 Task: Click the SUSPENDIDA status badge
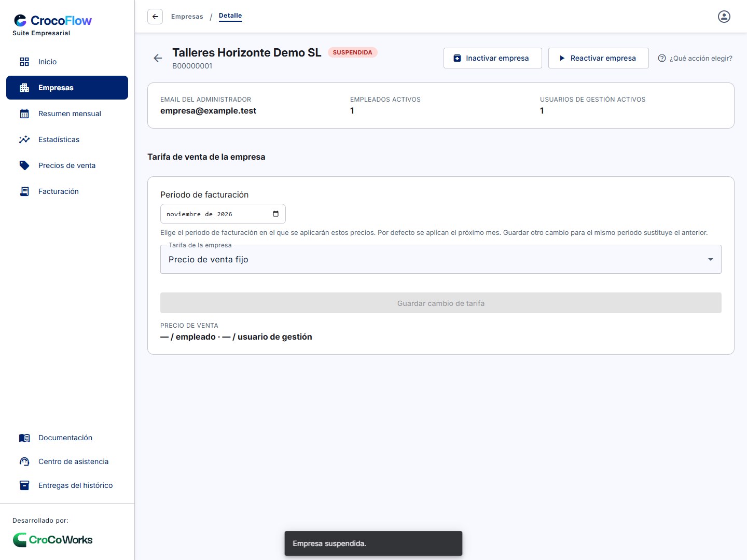352,52
